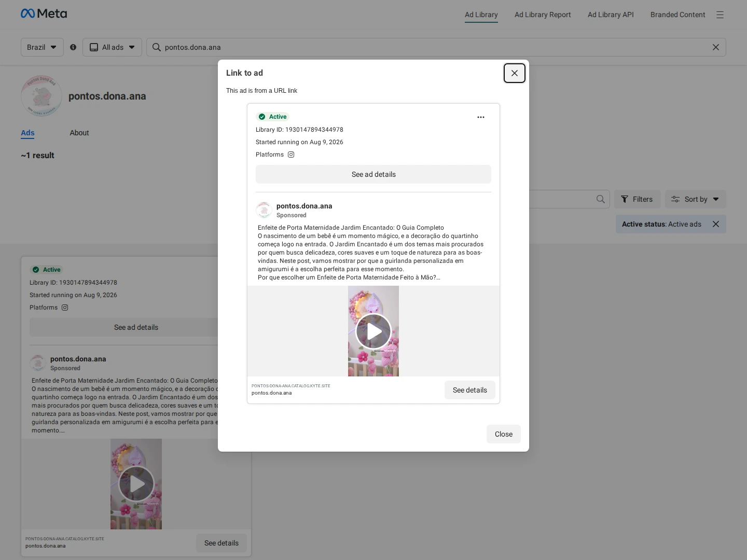Viewport: 747px width, 560px height.
Task: Open the Filters button
Action: point(638,199)
